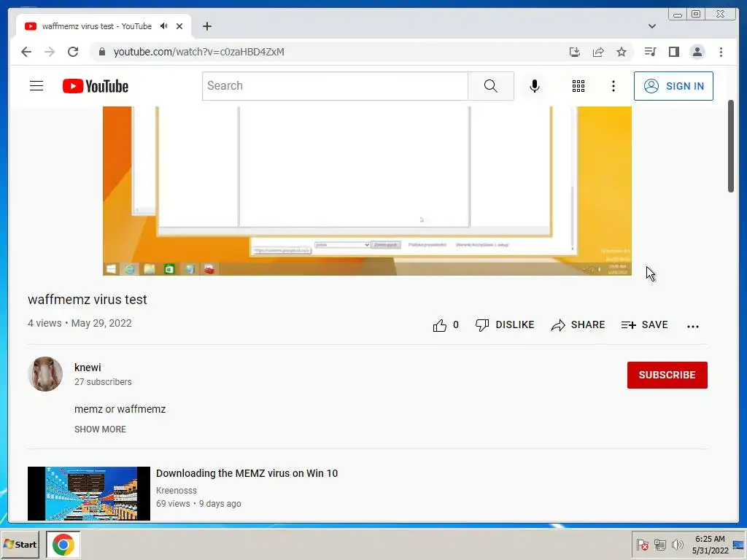The image size is (747, 560).
Task: Activate voice search microphone
Action: [x=535, y=86]
